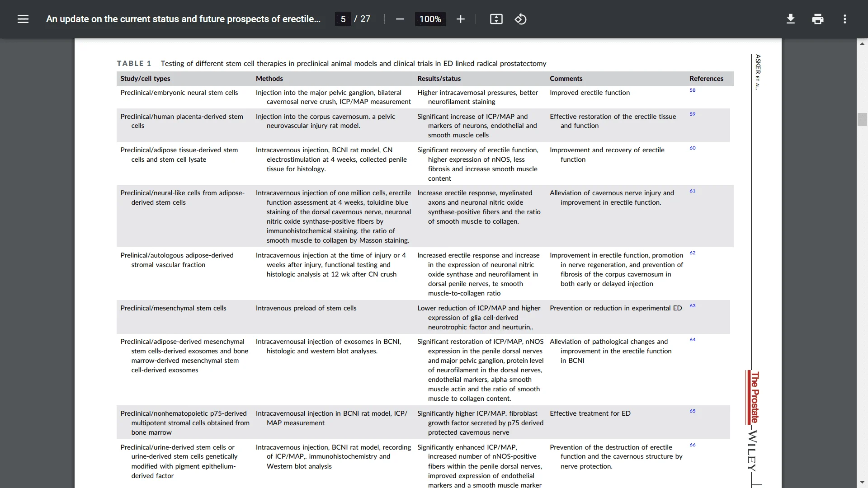868x488 pixels.
Task: Click 'Prevention or reduction in experimental ED'
Action: coord(616,308)
